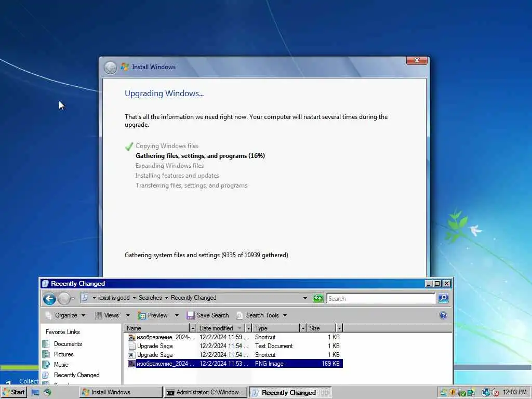Image resolution: width=532 pixels, height=399 pixels.
Task: Click the Show Desktop quick launch icon
Action: (x=35, y=393)
